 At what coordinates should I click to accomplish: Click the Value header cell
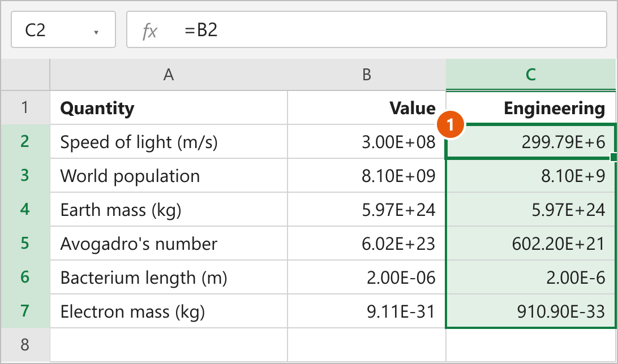(367, 107)
